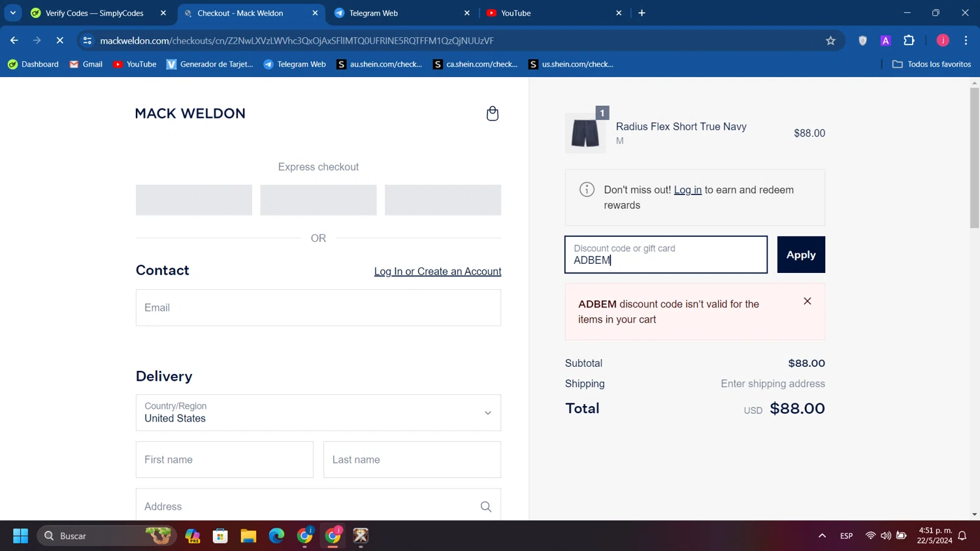Focus the Last name field
Screen dimensions: 980x551
pos(412,460)
